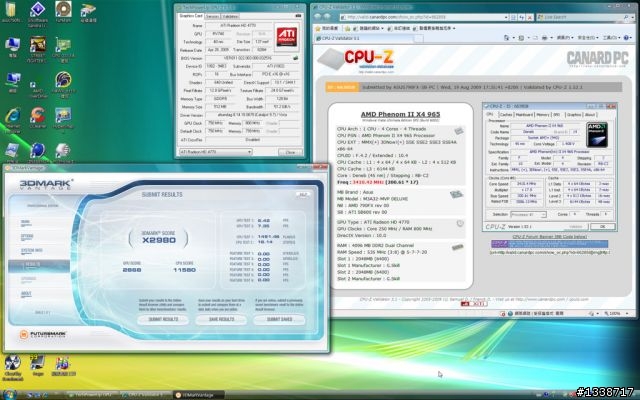The image size is (640, 400).
Task: Click the CPU-Z logo on the web page
Action: [x=357, y=60]
